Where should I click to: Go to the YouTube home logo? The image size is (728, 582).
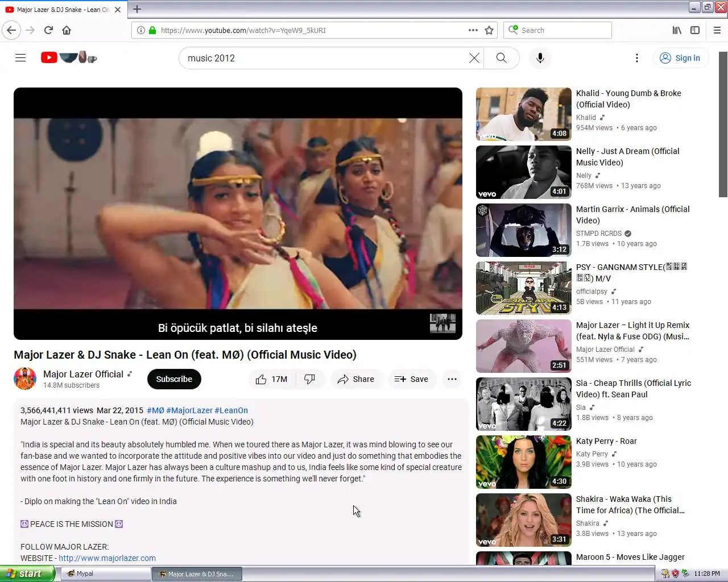point(69,57)
